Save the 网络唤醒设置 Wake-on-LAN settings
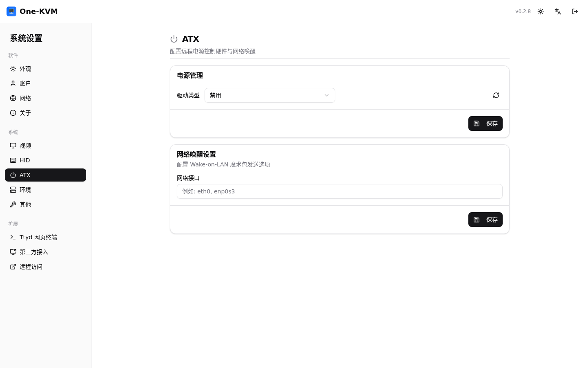 click(x=486, y=220)
